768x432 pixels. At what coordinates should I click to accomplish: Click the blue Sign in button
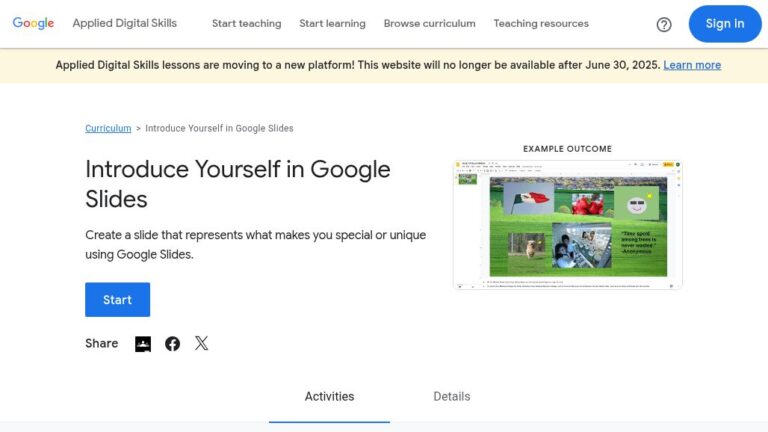tap(725, 24)
